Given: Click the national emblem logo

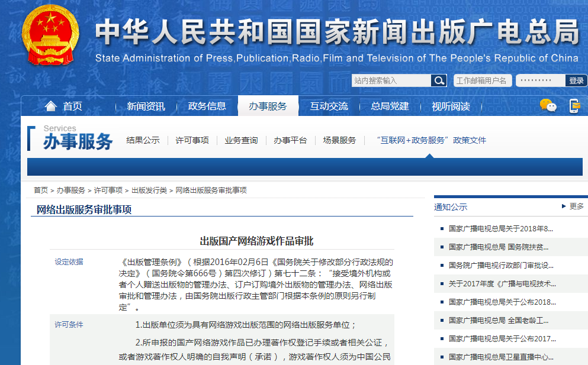Looking at the screenshot, I should [50, 37].
